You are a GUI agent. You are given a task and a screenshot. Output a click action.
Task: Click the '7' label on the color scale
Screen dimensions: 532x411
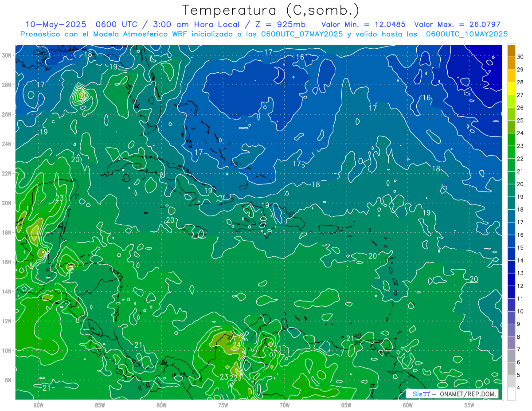(519, 350)
